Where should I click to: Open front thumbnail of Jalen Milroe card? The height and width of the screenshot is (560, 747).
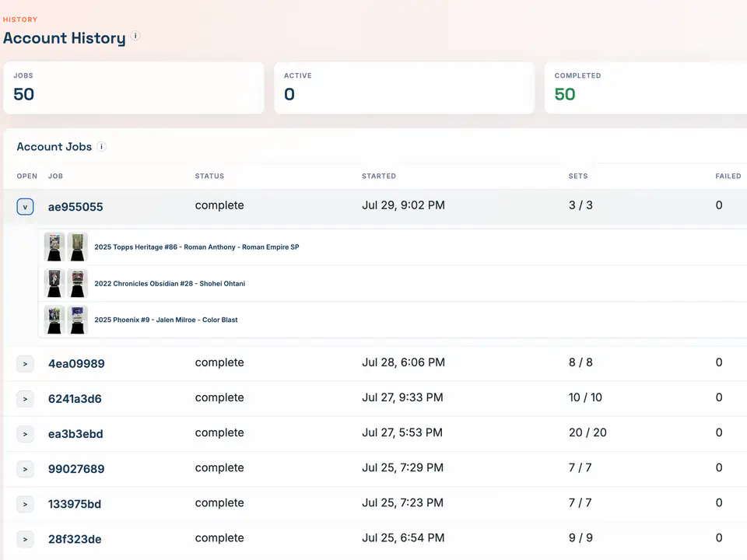[54, 320]
